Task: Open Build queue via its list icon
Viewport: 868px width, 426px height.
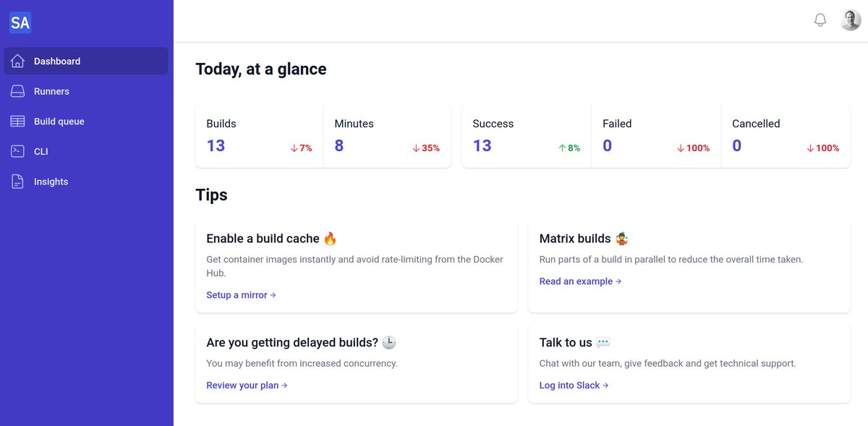Action: point(17,121)
